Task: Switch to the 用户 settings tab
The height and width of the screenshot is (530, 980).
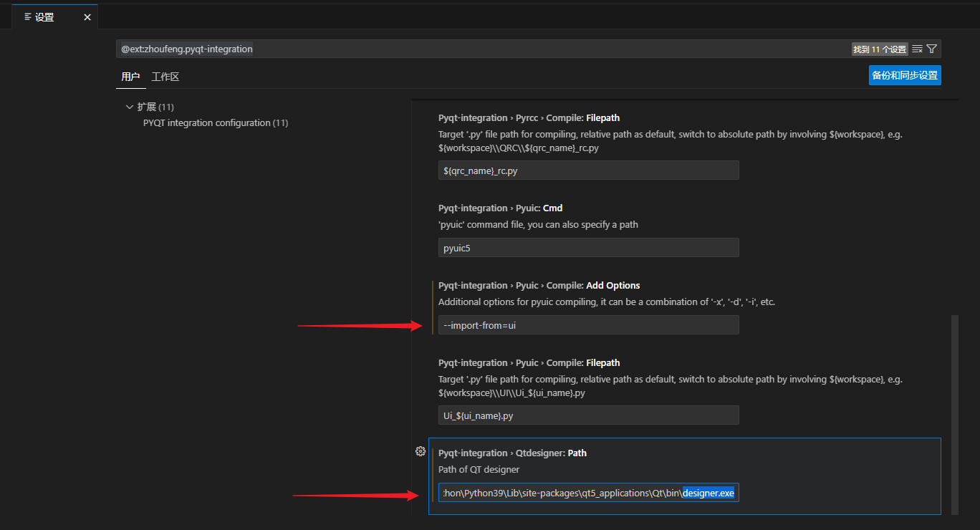Action: (130, 77)
